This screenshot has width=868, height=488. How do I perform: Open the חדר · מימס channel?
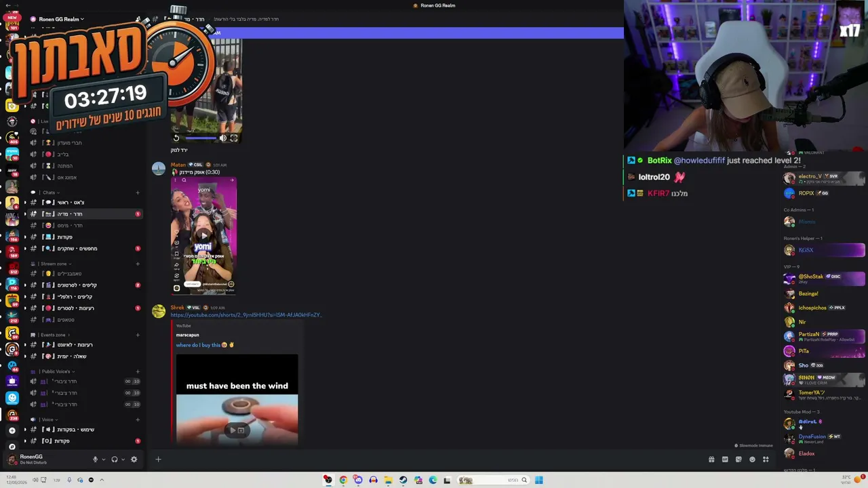pos(85,226)
